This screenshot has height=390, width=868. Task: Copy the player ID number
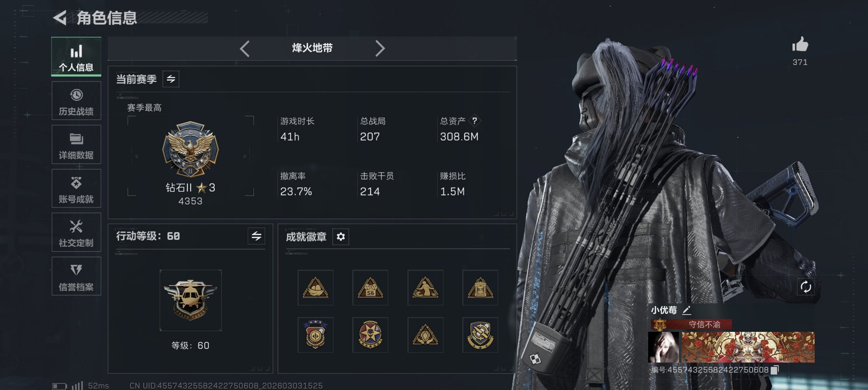click(x=775, y=370)
